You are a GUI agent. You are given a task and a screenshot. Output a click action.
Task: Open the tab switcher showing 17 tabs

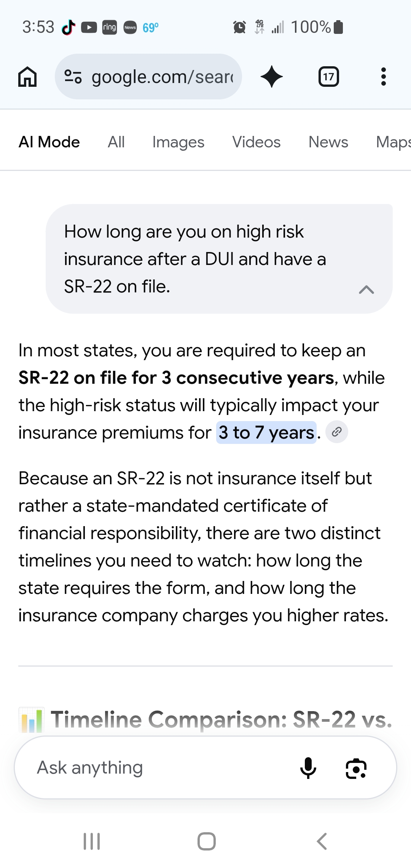tap(328, 77)
